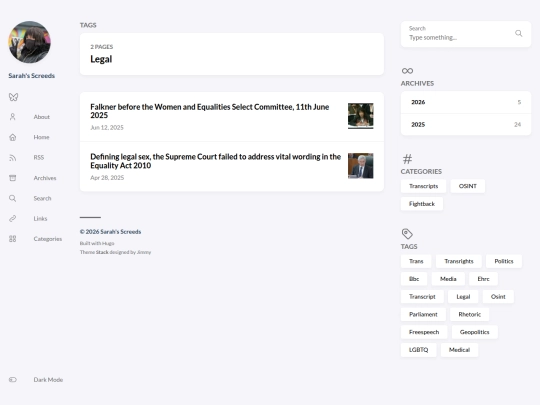Click the sidebar Search magnifier icon
Viewport: 540px width, 405px height.
[13, 198]
